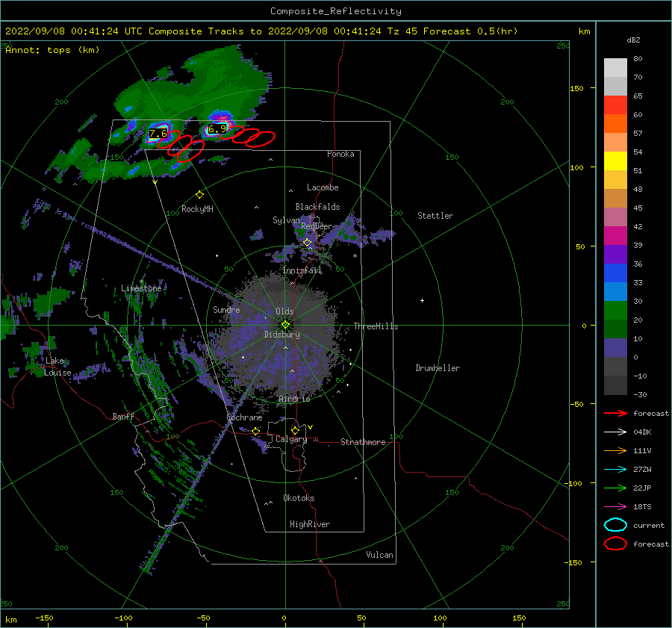
Task: Click the ThreeHills town label
Action: pos(376,326)
